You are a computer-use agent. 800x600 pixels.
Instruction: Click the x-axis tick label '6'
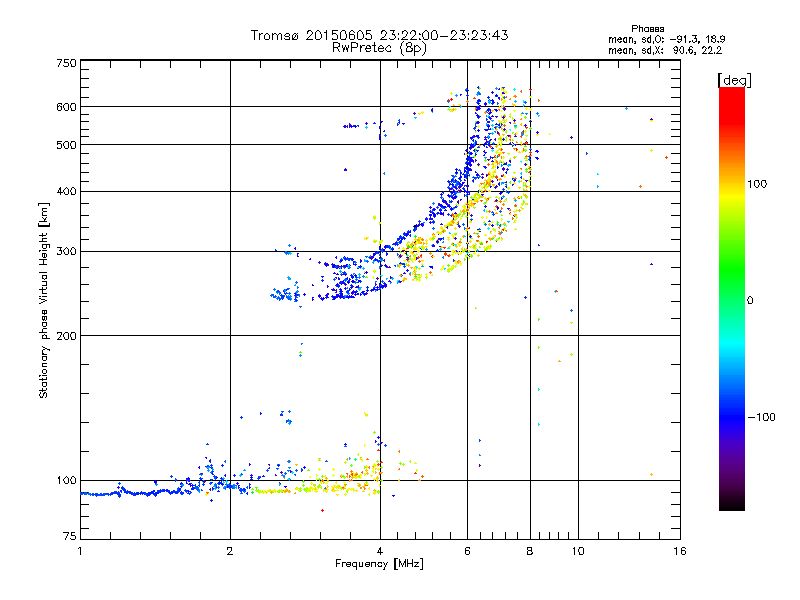(467, 551)
